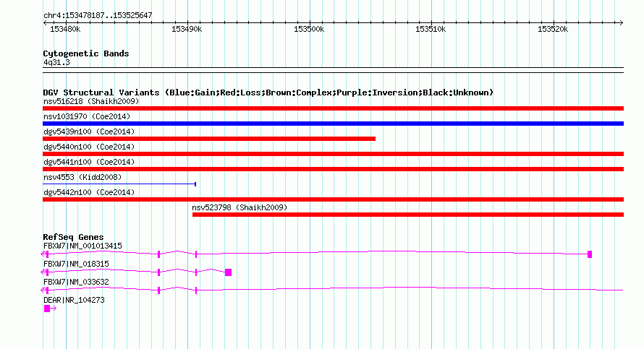The image size is (644, 349).
Task: Click the long intron line of FBXW7 NM_033632
Action: [411, 289]
